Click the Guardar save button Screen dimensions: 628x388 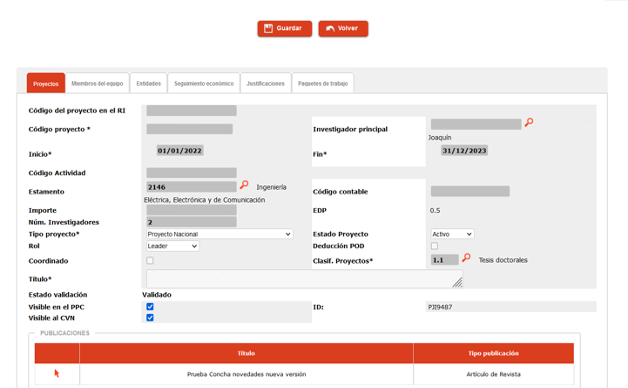285,28
